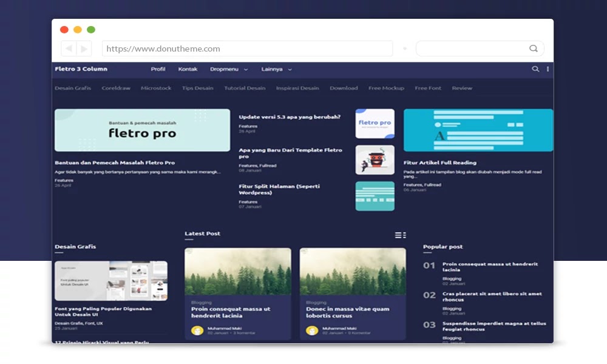607x364 pixels.
Task: Focus the URL bar with donutheme.com
Action: (x=248, y=49)
